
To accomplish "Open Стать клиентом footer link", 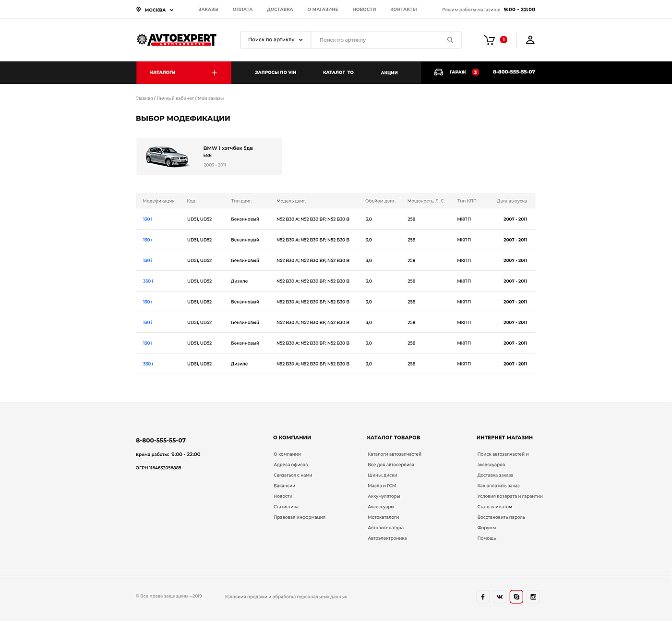I will coord(495,507).
